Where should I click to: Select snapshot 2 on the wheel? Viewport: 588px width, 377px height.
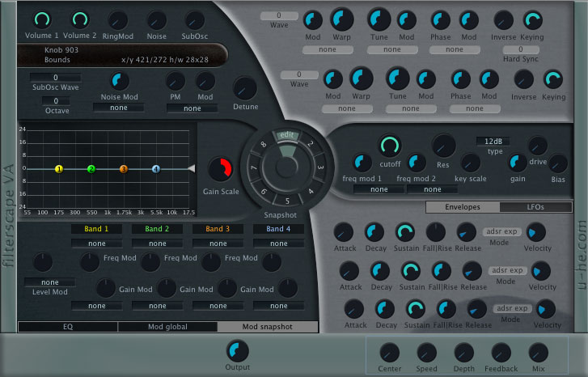coord(310,144)
